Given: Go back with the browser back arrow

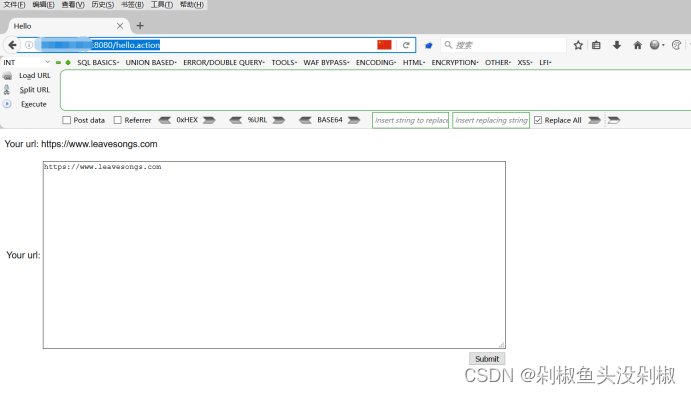Looking at the screenshot, I should pyautogui.click(x=12, y=45).
